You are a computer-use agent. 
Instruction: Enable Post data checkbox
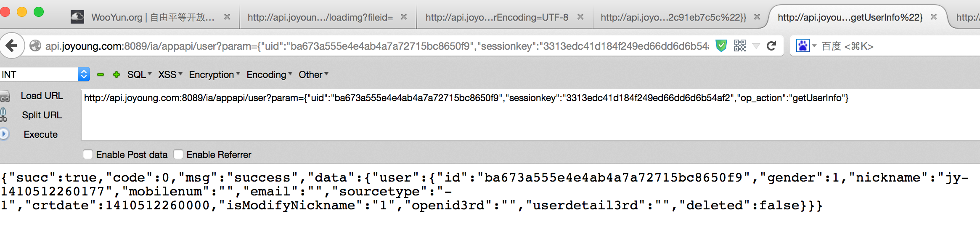88,155
